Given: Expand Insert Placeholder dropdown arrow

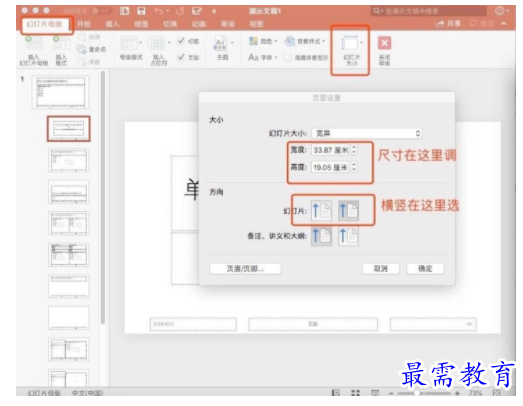Looking at the screenshot, I should (169, 42).
